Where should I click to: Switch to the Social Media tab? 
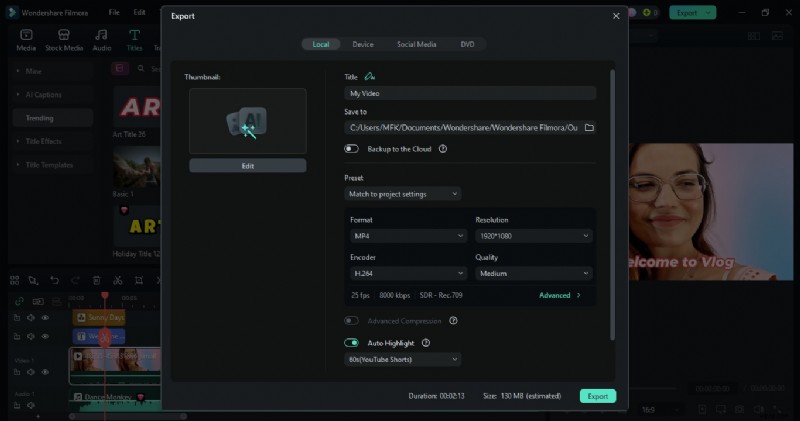tap(416, 44)
